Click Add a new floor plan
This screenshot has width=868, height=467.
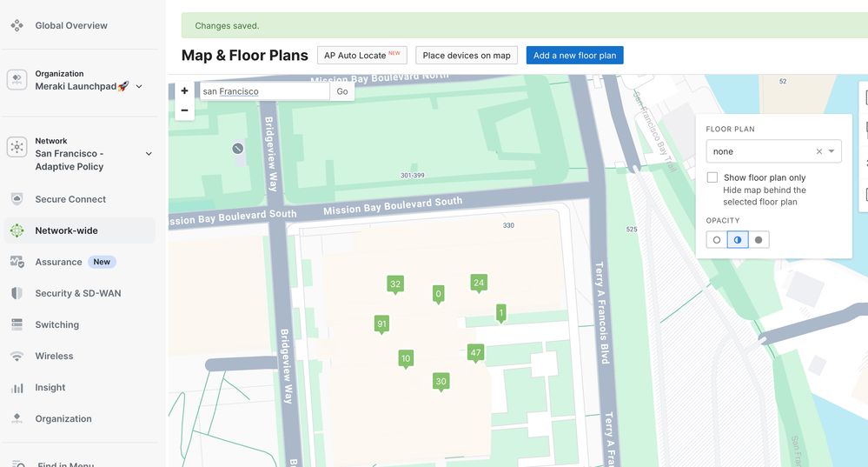click(574, 56)
